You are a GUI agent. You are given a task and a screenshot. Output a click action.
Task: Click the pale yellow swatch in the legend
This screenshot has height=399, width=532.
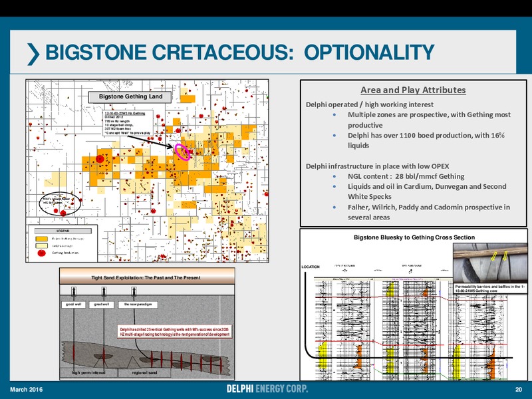[41, 245]
